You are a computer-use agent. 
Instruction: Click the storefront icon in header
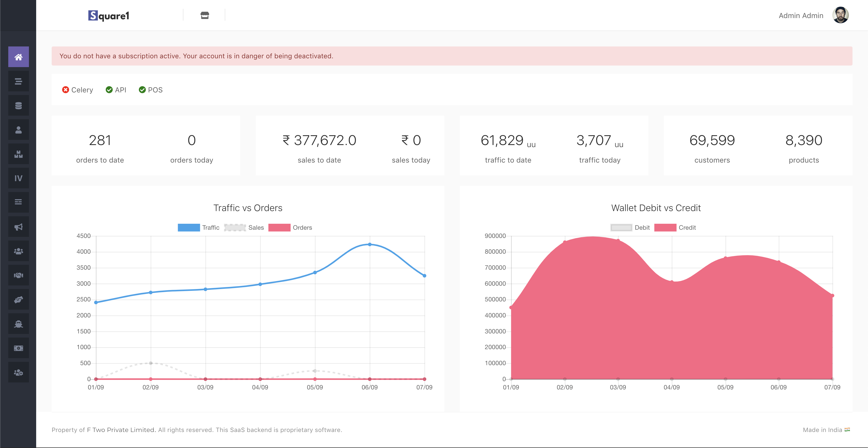(205, 15)
